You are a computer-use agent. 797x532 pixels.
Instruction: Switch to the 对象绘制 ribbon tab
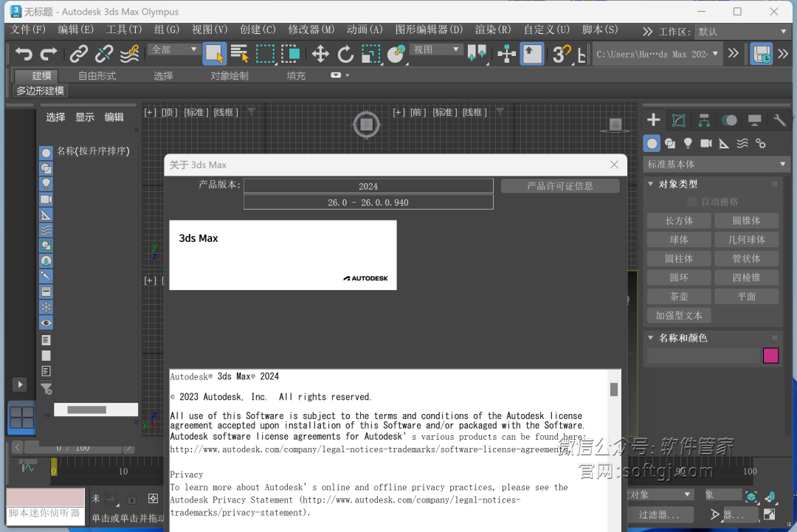pos(230,76)
